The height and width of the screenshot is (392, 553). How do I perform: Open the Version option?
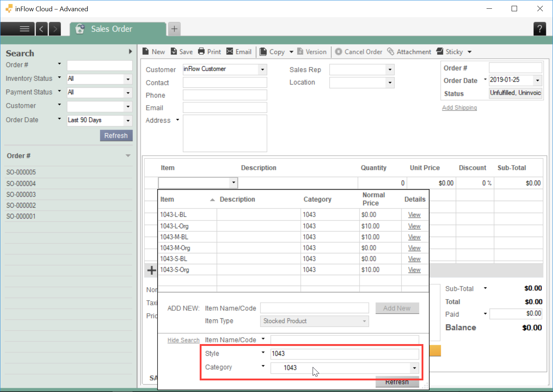312,52
